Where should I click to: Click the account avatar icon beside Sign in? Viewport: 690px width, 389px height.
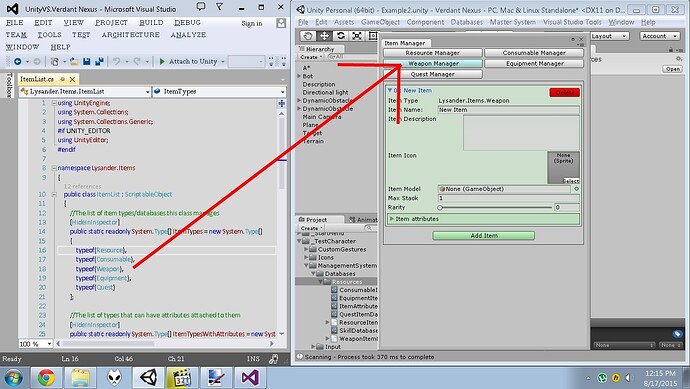[281, 23]
